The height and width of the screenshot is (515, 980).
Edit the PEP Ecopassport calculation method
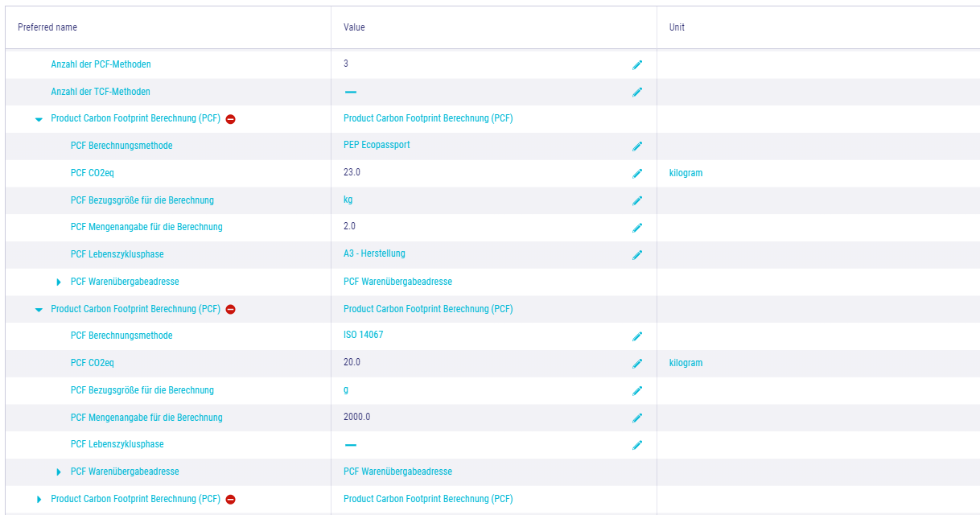(x=637, y=146)
